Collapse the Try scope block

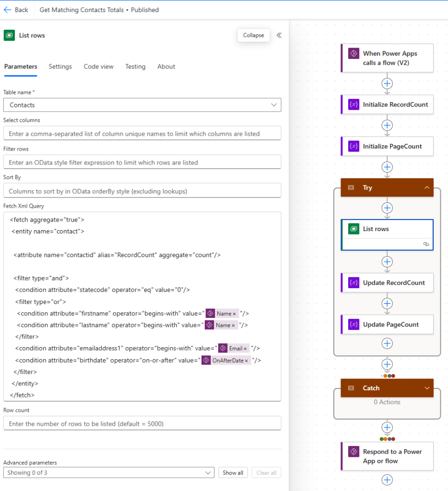coord(426,188)
